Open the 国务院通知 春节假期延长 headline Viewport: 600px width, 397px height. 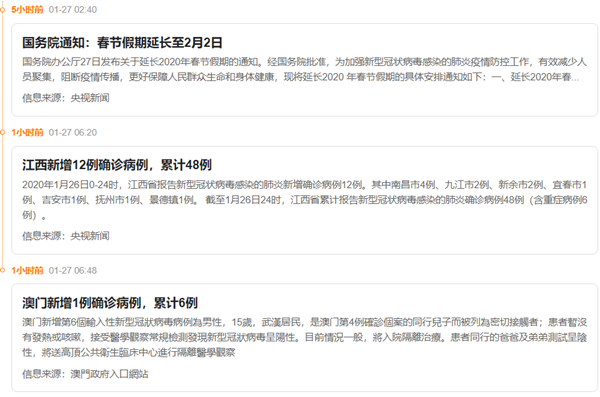tap(122, 42)
